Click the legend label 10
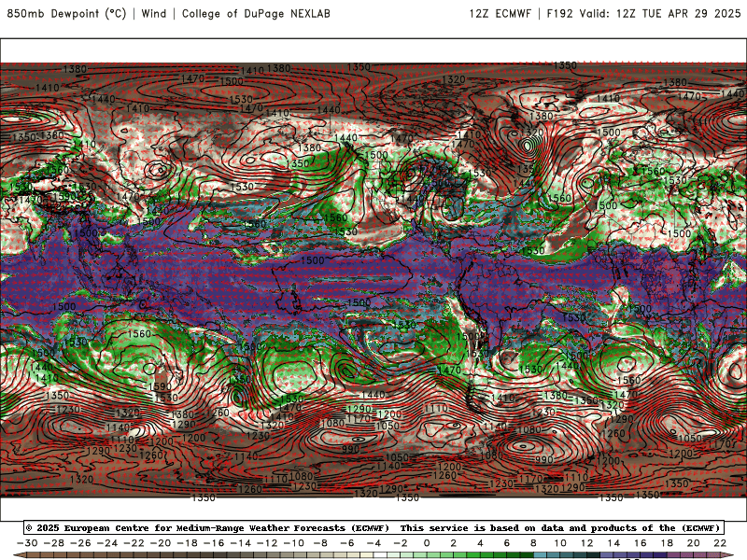This screenshot has width=747, height=560. coord(560,543)
